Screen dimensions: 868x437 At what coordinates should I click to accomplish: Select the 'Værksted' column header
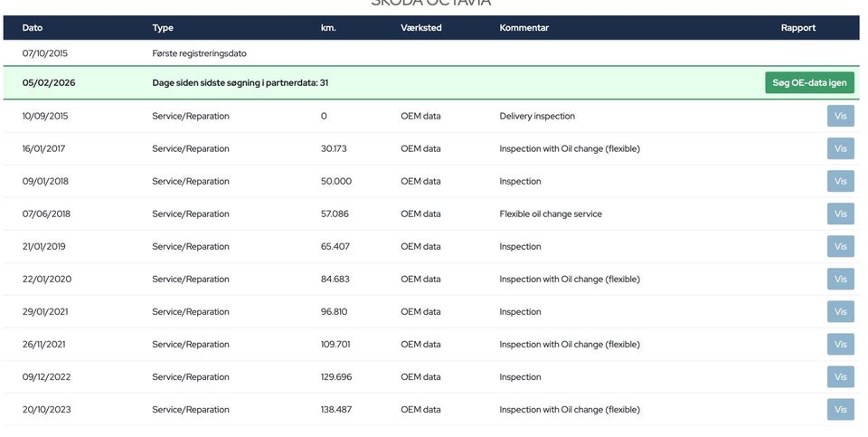pos(421,27)
